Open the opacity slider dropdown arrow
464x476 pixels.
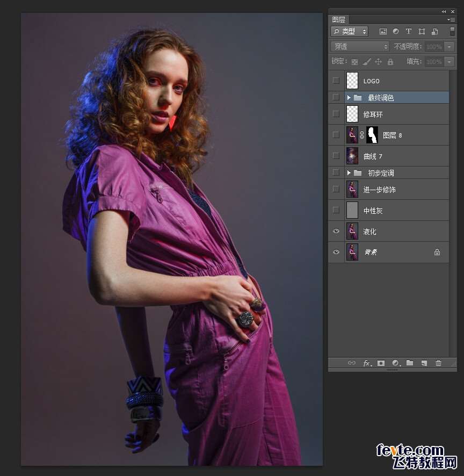pyautogui.click(x=450, y=47)
